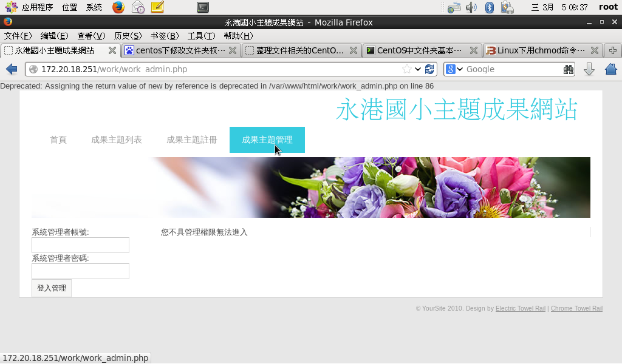Close the CentOS中文件夹基本 tab
Viewport: 622px width, 364px height.
474,50
